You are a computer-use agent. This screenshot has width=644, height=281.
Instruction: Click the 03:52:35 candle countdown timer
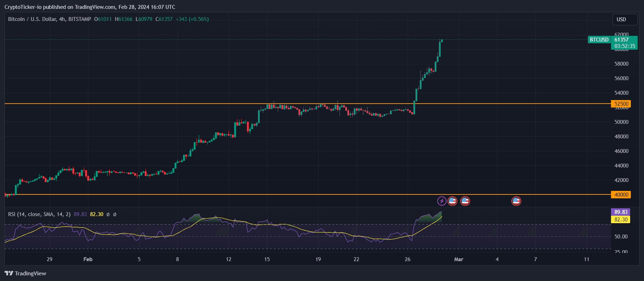(x=624, y=46)
